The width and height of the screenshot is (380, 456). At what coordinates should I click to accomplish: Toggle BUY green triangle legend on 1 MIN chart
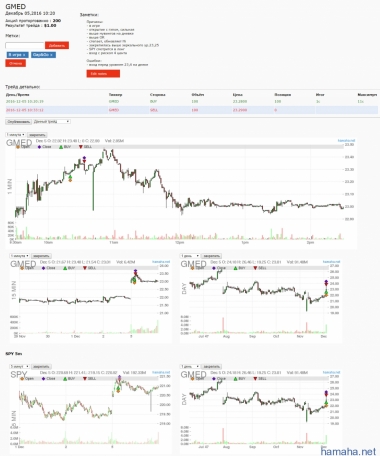[x=61, y=147]
